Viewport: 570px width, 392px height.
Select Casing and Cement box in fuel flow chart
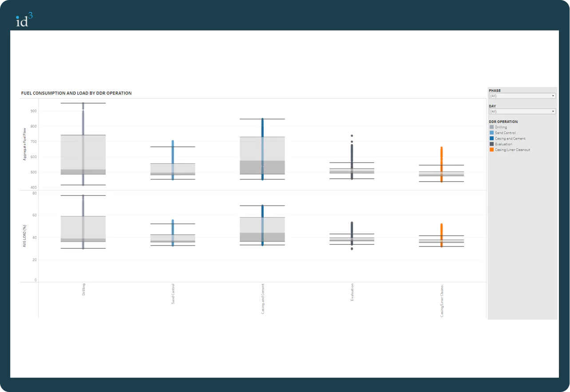click(x=262, y=155)
